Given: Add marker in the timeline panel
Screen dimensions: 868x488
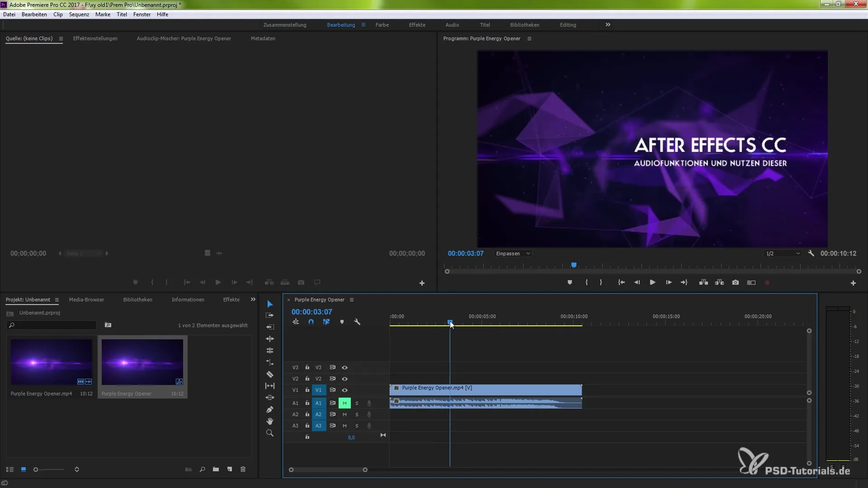Looking at the screenshot, I should (x=342, y=322).
